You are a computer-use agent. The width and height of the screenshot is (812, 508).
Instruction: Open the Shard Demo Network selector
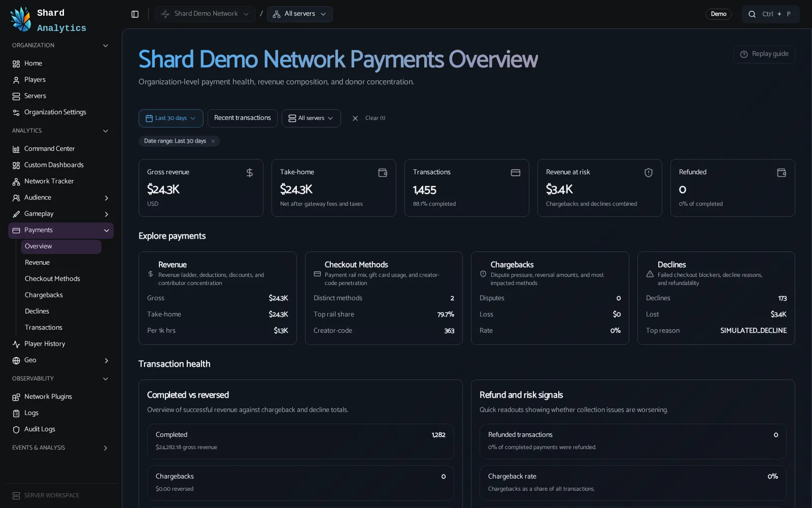[x=205, y=14]
